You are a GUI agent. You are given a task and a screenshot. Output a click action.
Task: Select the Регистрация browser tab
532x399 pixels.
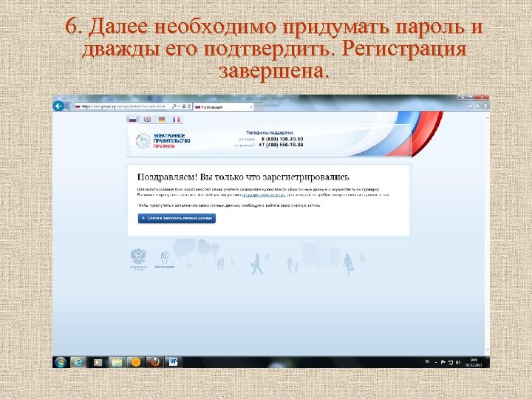224,107
